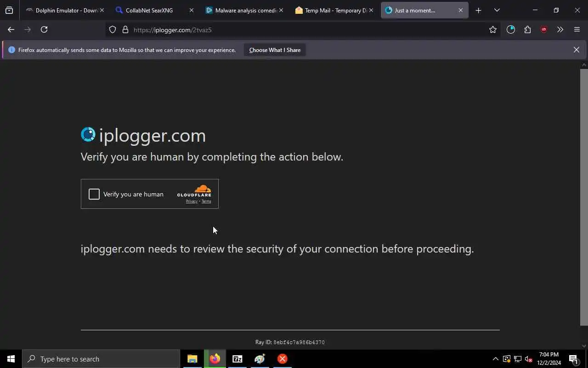Click the tracking protection shield icon
The width and height of the screenshot is (588, 368).
tap(113, 29)
